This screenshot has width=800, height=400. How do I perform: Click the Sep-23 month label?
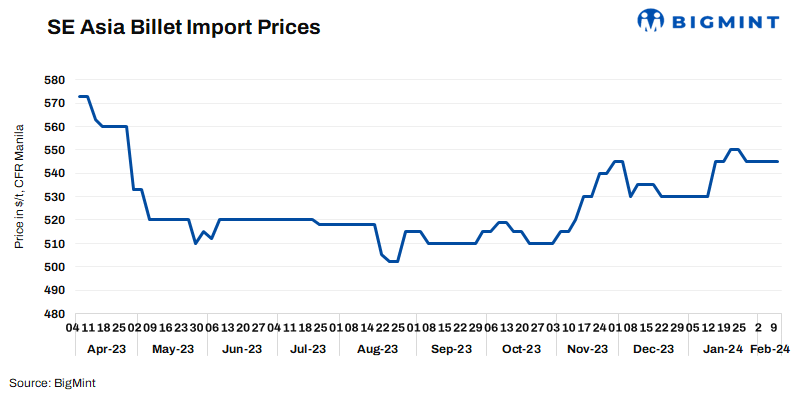click(x=451, y=349)
